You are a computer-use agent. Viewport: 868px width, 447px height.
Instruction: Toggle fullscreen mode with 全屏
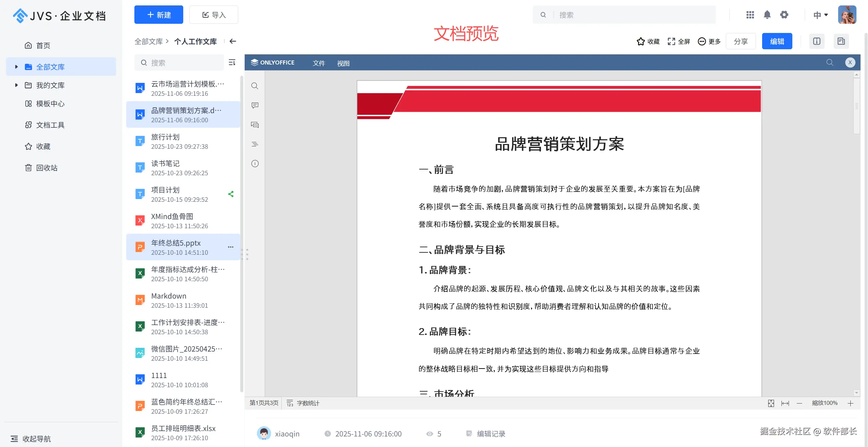tap(679, 41)
